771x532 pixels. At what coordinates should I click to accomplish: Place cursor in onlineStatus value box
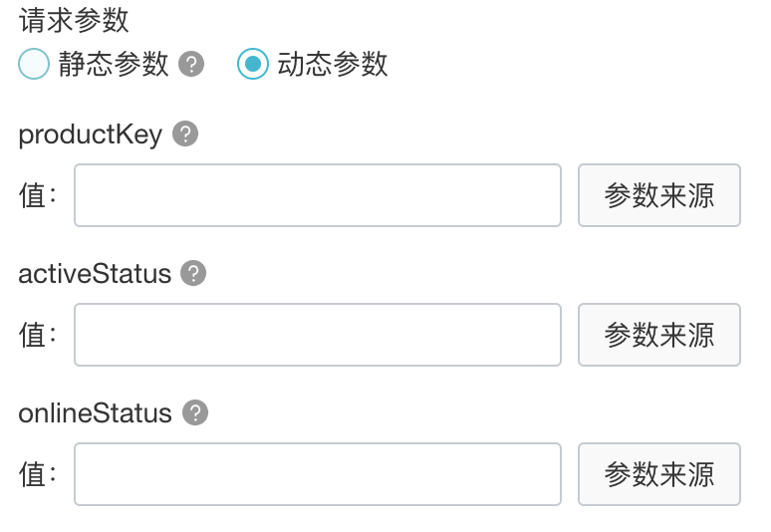[318, 474]
